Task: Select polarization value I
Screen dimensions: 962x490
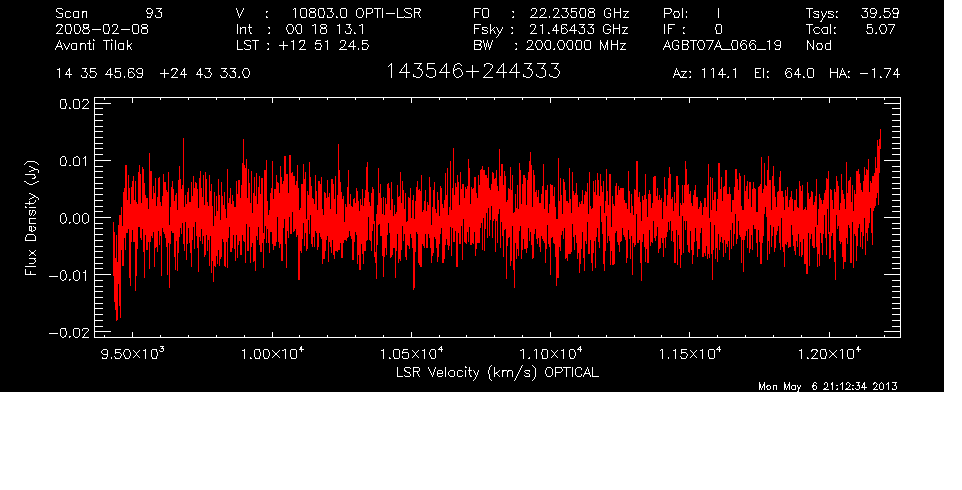Action: point(718,13)
